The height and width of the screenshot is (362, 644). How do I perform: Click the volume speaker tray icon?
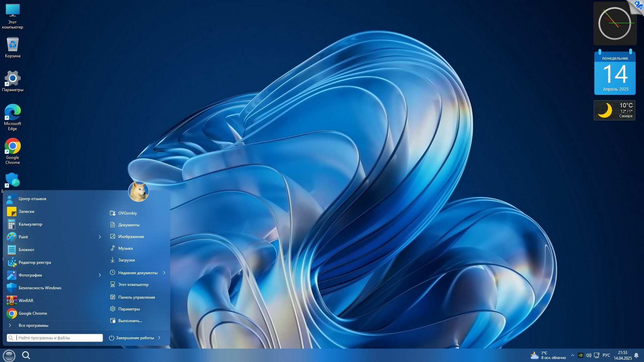(x=588, y=355)
